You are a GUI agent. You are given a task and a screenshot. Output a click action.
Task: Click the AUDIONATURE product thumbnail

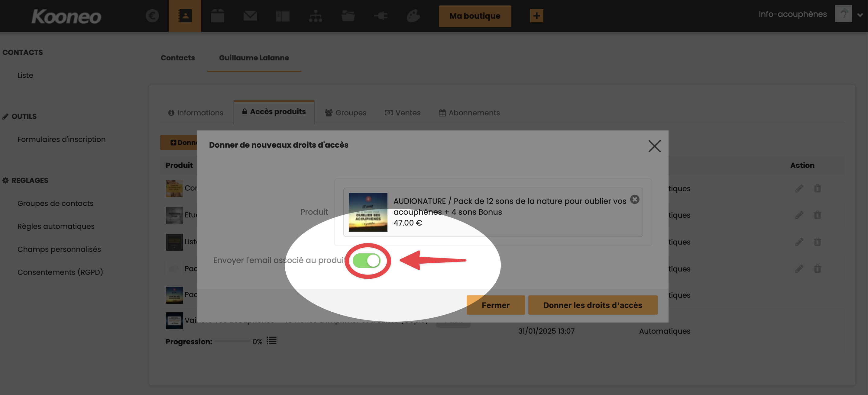click(x=368, y=212)
